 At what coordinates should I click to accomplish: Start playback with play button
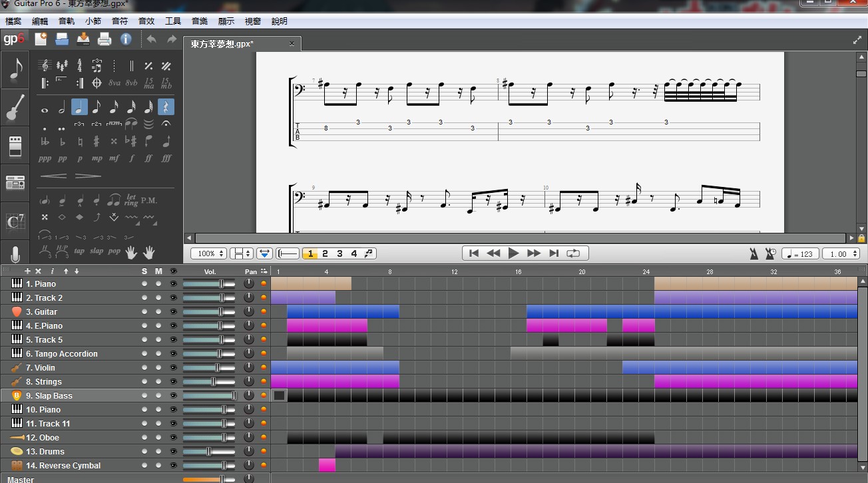(x=513, y=253)
